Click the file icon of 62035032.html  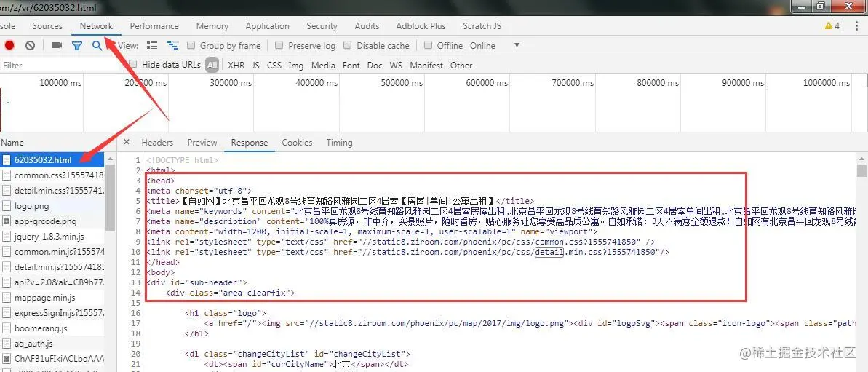click(7, 160)
